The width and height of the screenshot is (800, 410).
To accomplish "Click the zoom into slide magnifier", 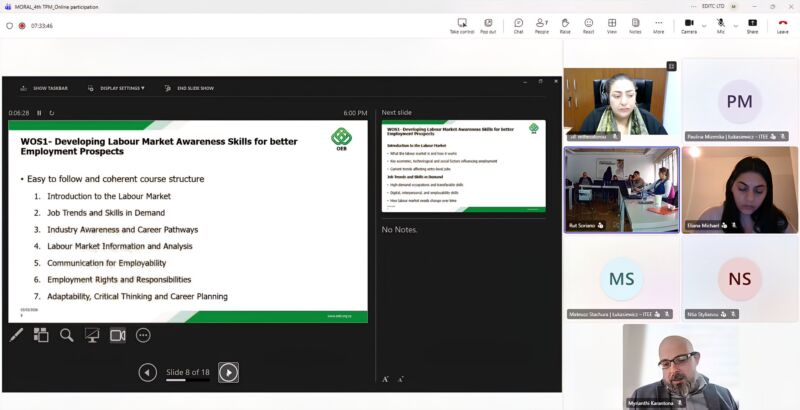I will coord(66,335).
